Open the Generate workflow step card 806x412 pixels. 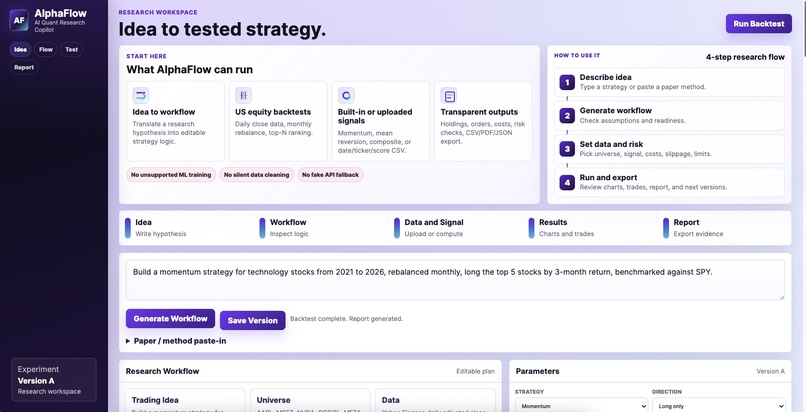[x=669, y=116]
